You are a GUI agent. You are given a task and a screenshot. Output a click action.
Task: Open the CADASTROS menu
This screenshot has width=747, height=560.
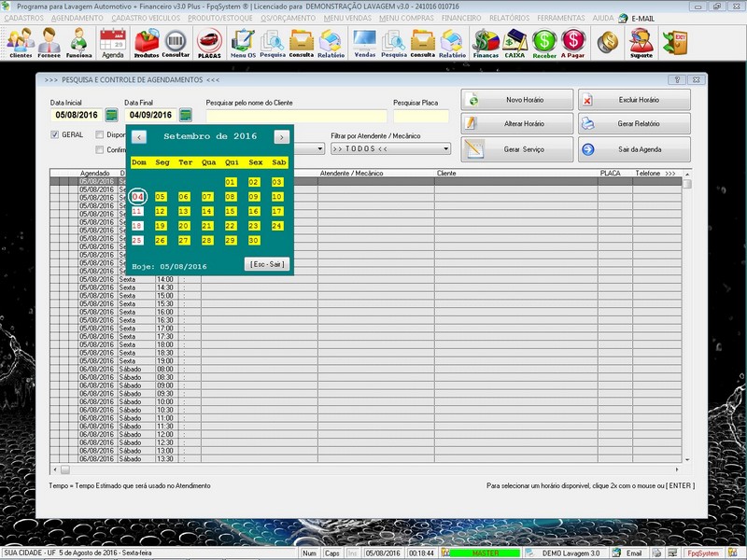coord(24,18)
